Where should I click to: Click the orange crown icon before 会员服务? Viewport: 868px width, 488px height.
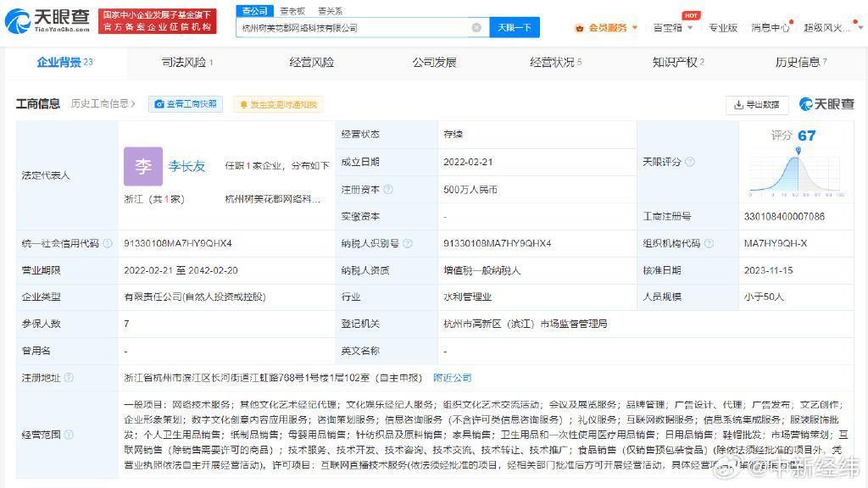581,27
